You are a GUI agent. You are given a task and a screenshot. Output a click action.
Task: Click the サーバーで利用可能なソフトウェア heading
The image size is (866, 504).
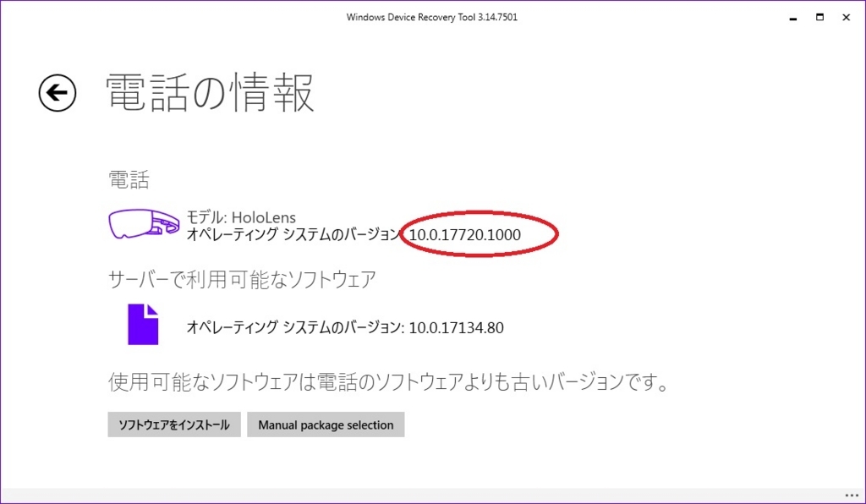point(242,279)
